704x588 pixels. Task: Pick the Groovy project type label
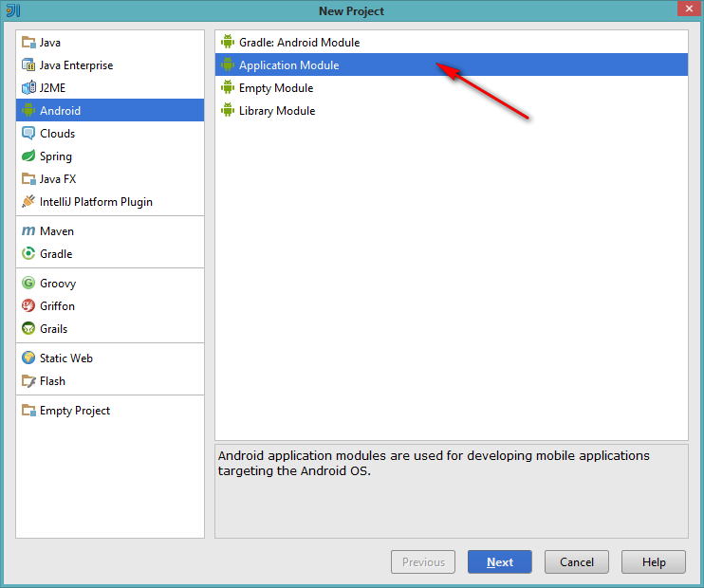point(58,284)
